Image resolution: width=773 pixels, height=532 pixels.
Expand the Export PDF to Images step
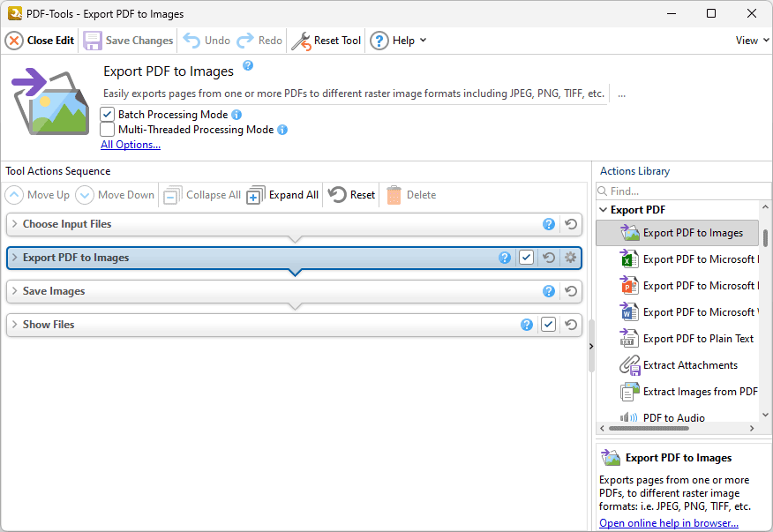[14, 258]
